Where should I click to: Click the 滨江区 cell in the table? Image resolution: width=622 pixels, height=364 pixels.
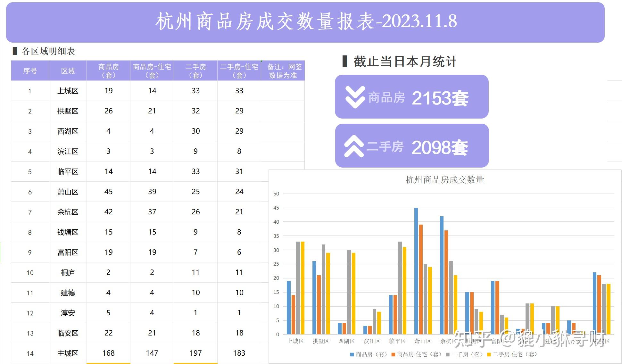pyautogui.click(x=68, y=152)
